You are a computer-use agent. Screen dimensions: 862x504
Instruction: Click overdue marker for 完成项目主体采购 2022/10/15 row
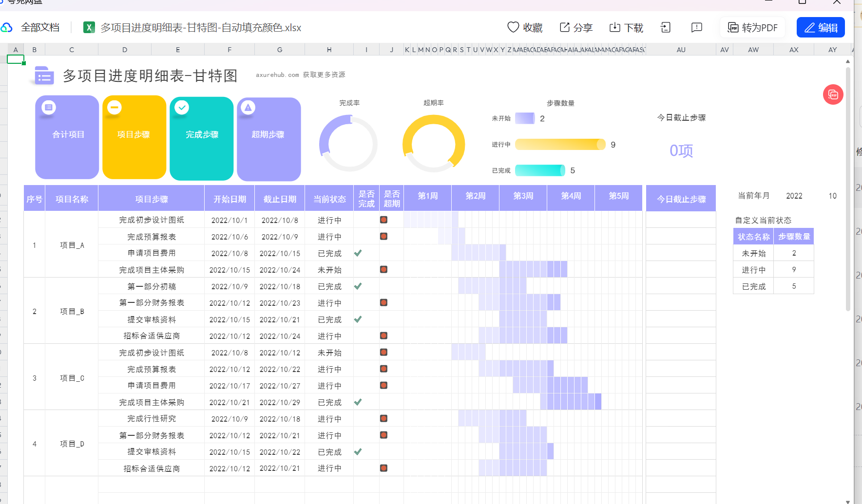pos(384,269)
